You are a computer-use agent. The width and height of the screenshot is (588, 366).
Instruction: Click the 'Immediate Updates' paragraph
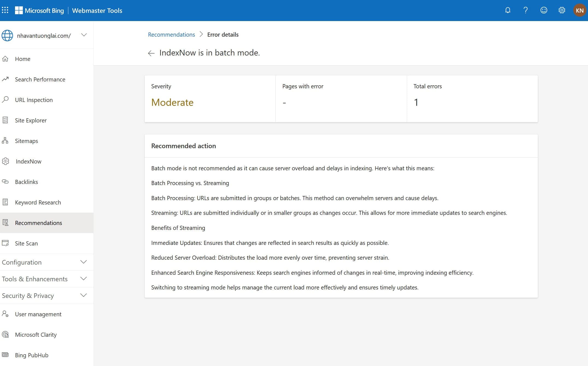tap(270, 243)
